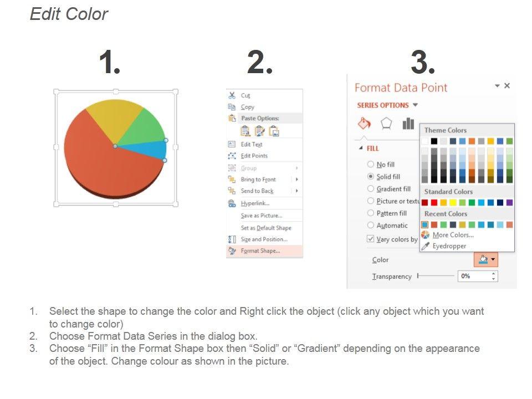Open the Fill & Line tab icon

(364, 123)
